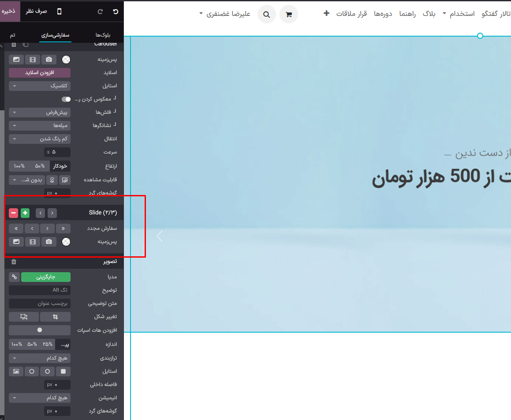Click the plus icon in the navigation menu

pyautogui.click(x=326, y=13)
